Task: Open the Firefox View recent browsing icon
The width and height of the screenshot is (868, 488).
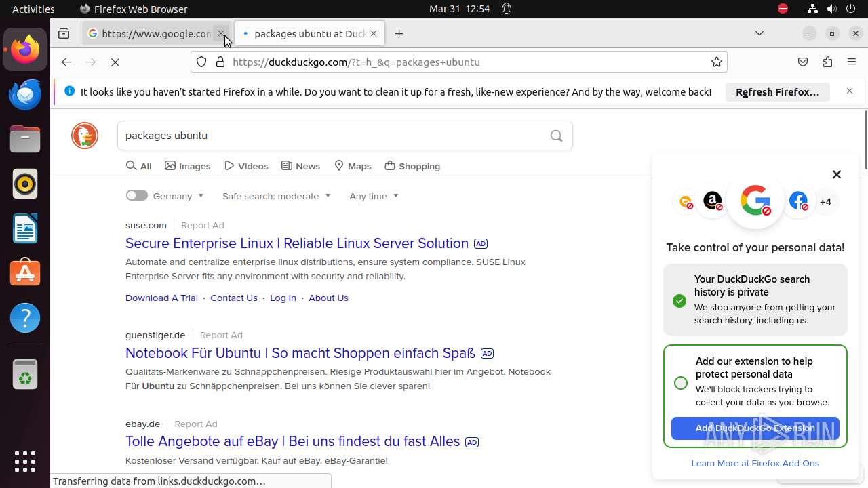Action: click(x=64, y=33)
